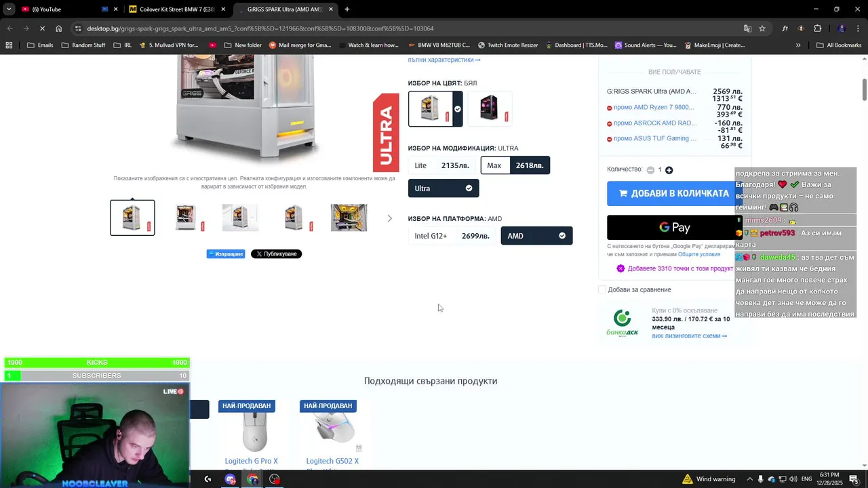Open the All Bookmarks folder
The height and width of the screenshot is (488, 868).
[839, 45]
